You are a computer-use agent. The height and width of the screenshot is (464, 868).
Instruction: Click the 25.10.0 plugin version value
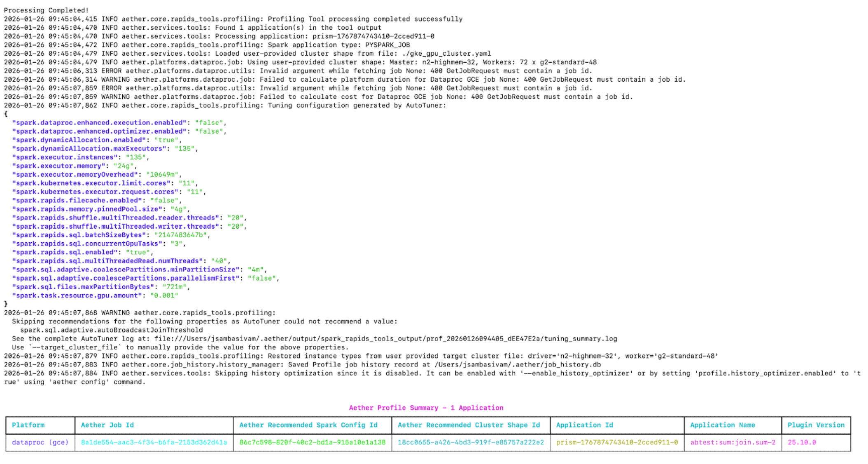coord(801,442)
